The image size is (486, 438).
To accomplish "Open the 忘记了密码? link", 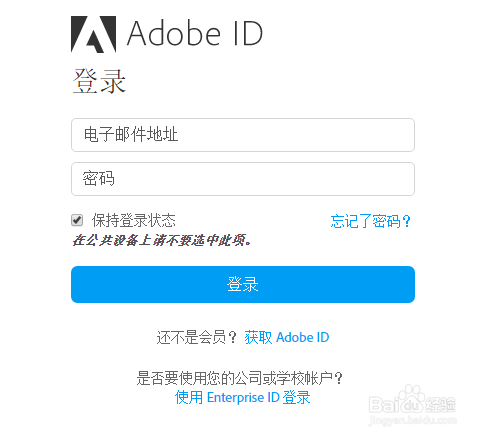I will [370, 221].
